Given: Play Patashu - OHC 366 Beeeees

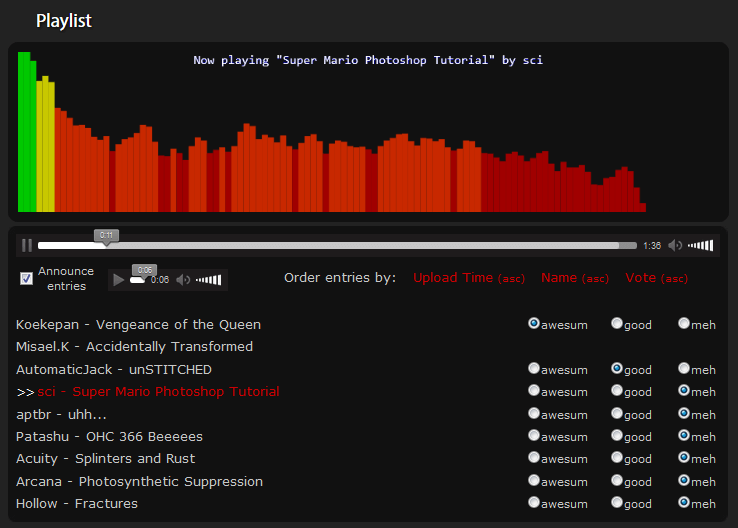Looking at the screenshot, I should (x=109, y=437).
